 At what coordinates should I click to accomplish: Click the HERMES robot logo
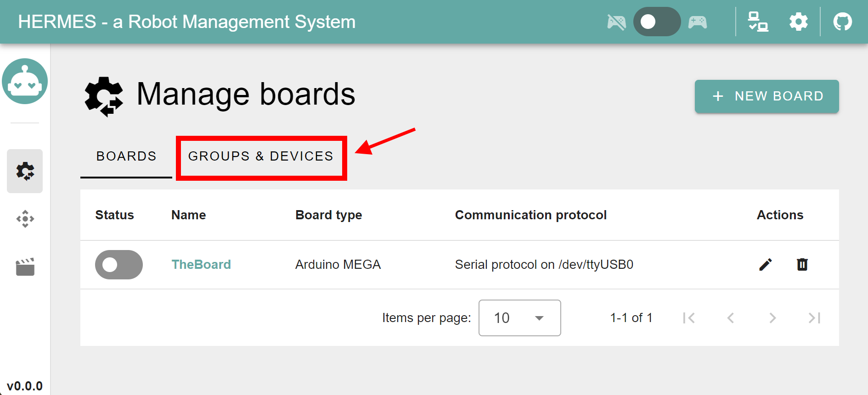coord(25,81)
